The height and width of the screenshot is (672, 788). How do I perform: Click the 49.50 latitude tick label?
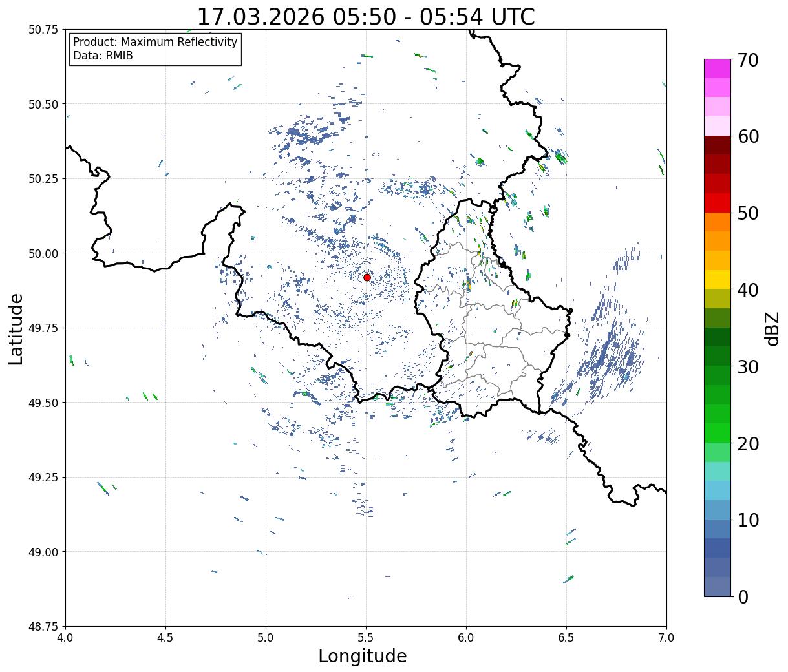tap(43, 403)
